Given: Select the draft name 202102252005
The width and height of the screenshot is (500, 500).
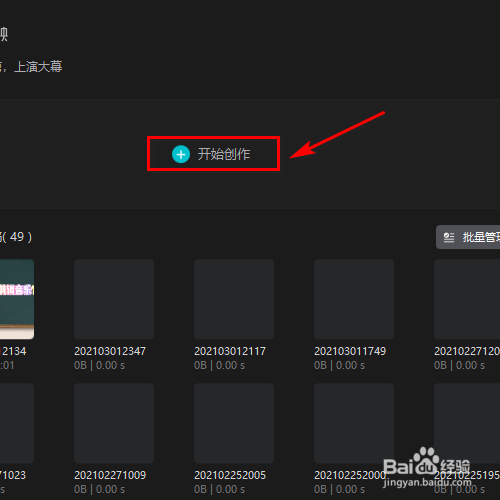Looking at the screenshot, I should pos(230,475).
